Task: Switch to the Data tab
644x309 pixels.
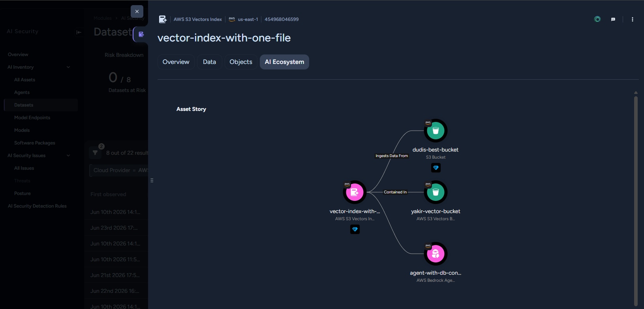Action: [209, 62]
